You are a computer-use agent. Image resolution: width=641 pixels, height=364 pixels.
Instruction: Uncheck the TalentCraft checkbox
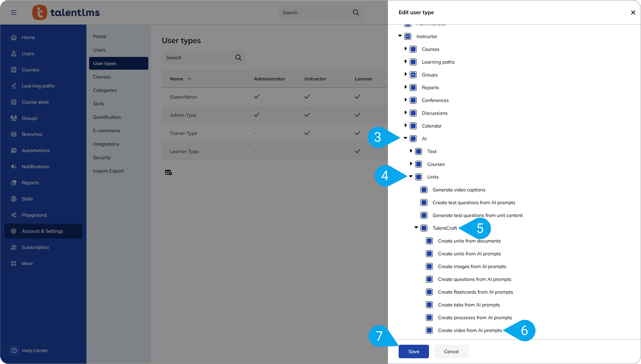coord(424,228)
